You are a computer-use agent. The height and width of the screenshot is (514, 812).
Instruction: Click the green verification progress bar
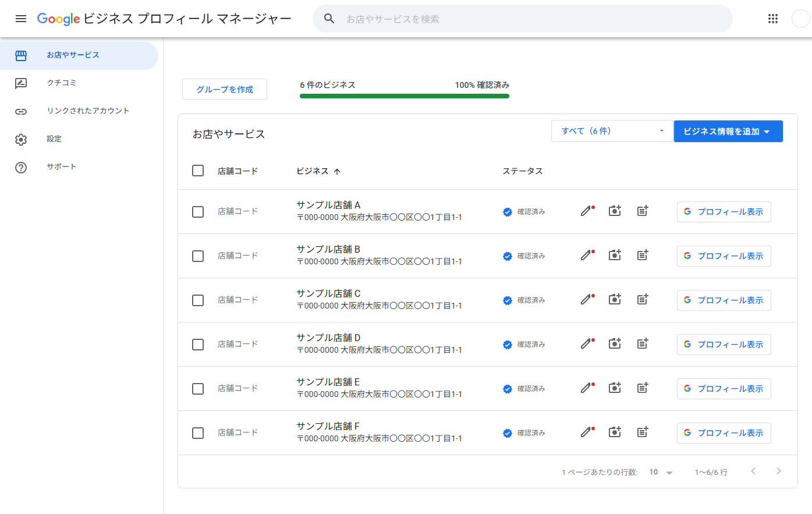pyautogui.click(x=405, y=96)
